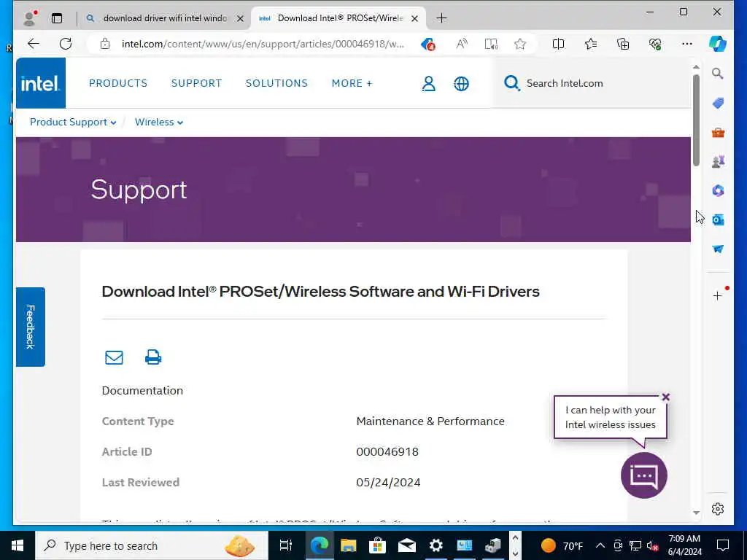Viewport: 747px width, 560px height.
Task: Open Settings gear on the taskbar
Action: click(x=436, y=545)
